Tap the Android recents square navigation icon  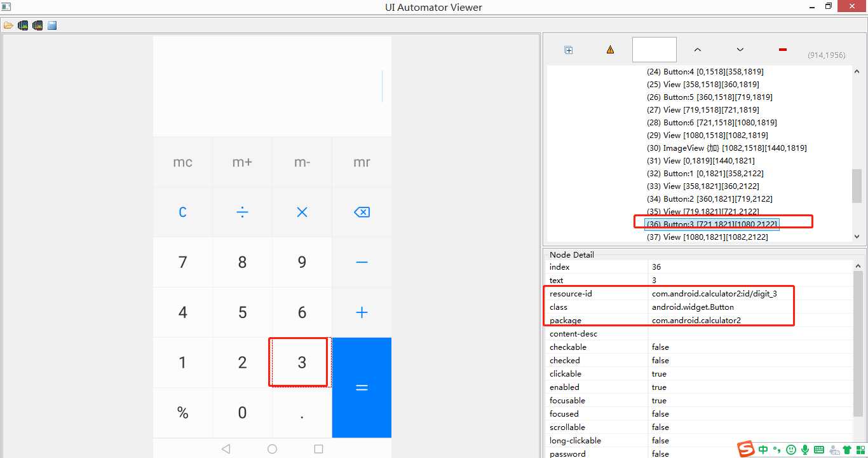tap(319, 448)
